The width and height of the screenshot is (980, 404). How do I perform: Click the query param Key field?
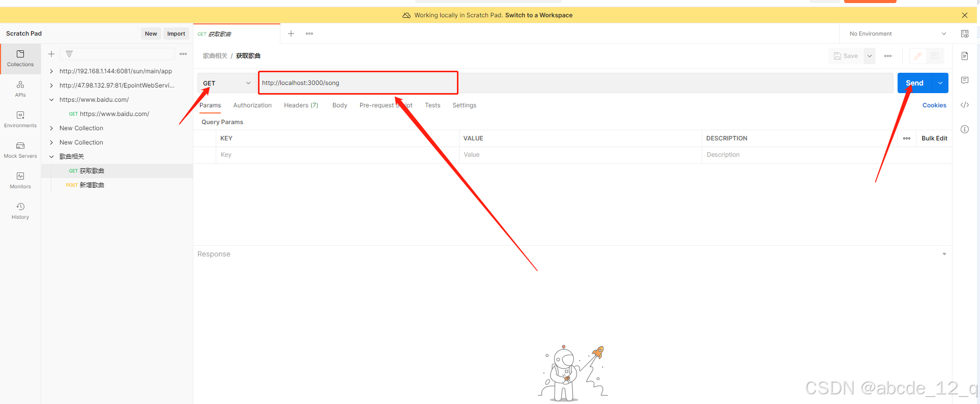point(337,155)
